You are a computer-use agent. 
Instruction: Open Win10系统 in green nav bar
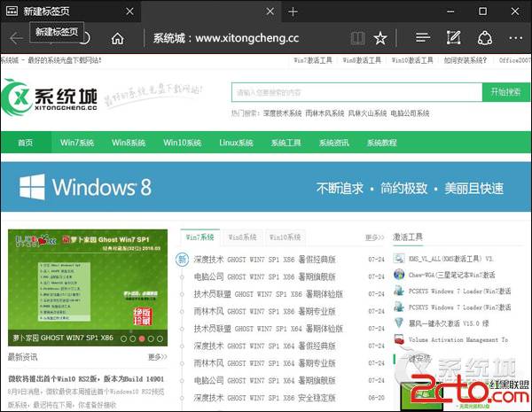(182, 143)
